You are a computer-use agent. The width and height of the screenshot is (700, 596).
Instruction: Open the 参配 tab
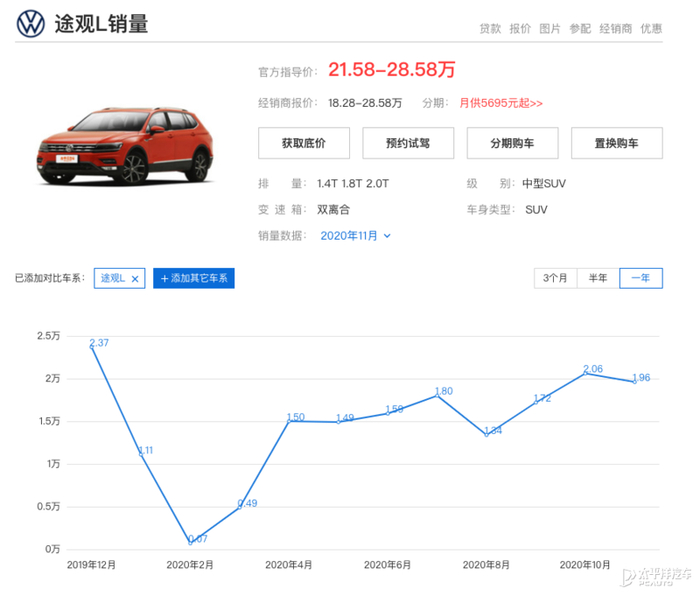(x=580, y=29)
